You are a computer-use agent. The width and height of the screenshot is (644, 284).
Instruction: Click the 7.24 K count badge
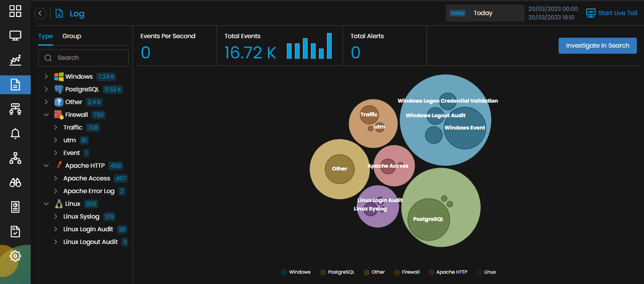(x=106, y=76)
